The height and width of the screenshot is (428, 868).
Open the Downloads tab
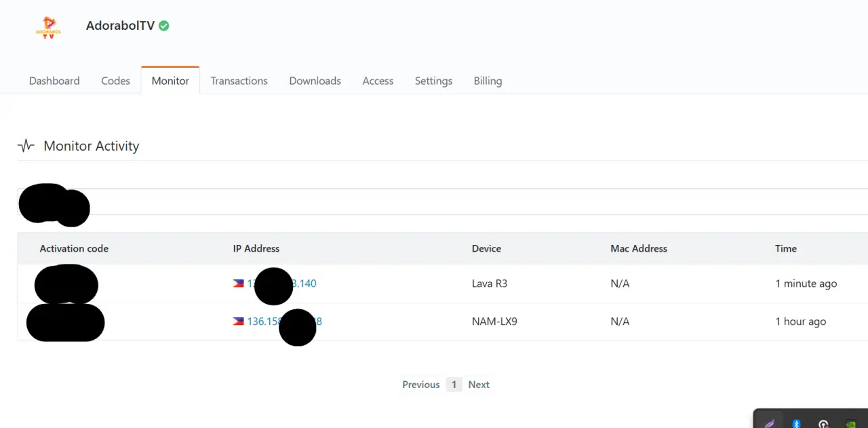tap(315, 81)
